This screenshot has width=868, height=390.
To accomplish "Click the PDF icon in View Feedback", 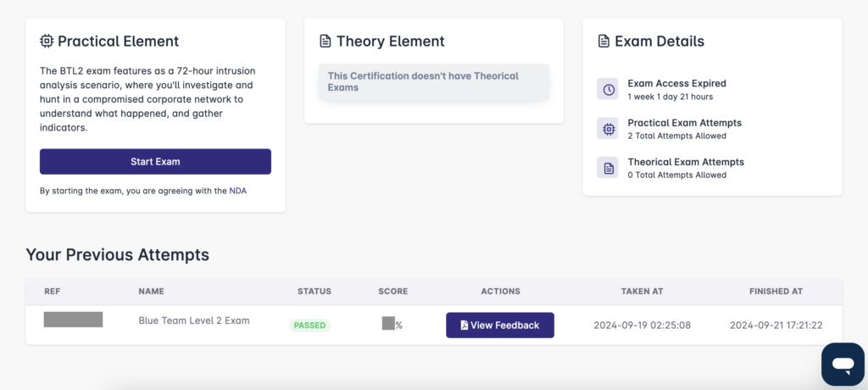I will (x=464, y=326).
